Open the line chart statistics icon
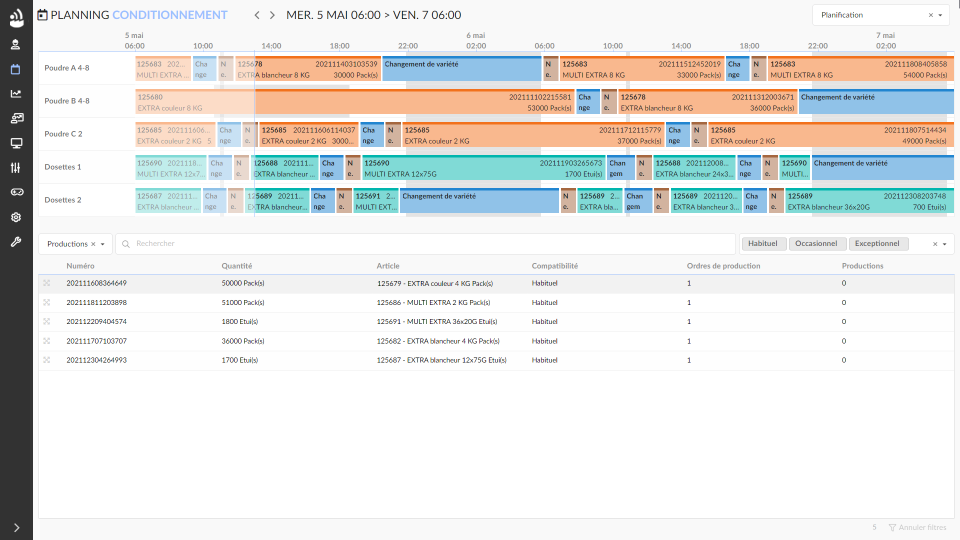The height and width of the screenshot is (540, 960). (15, 94)
